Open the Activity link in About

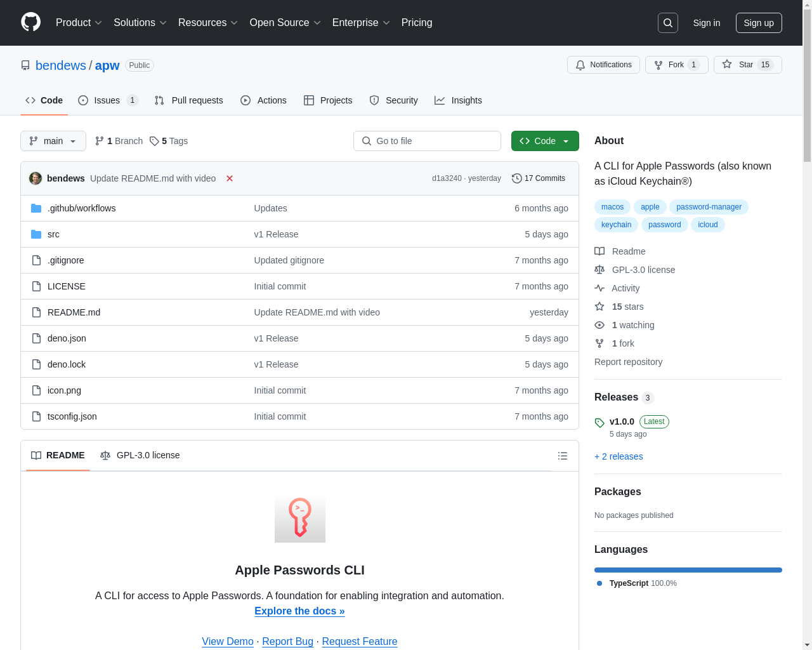(617, 288)
